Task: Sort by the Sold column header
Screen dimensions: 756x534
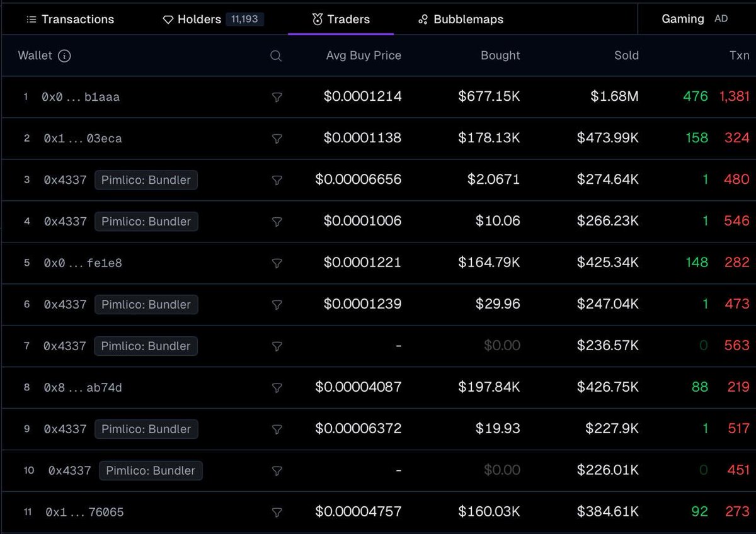Action: click(626, 55)
